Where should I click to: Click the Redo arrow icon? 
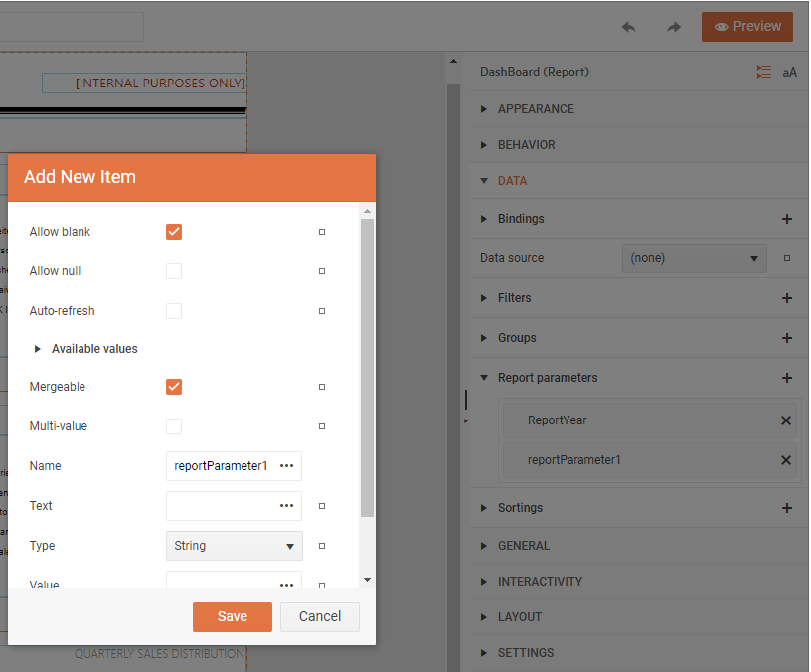[x=673, y=27]
